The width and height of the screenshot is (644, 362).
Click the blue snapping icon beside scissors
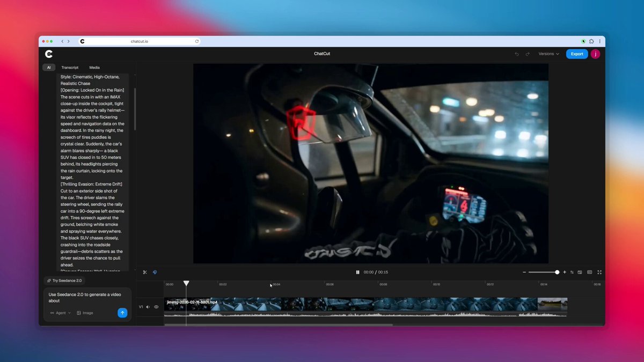(x=155, y=272)
